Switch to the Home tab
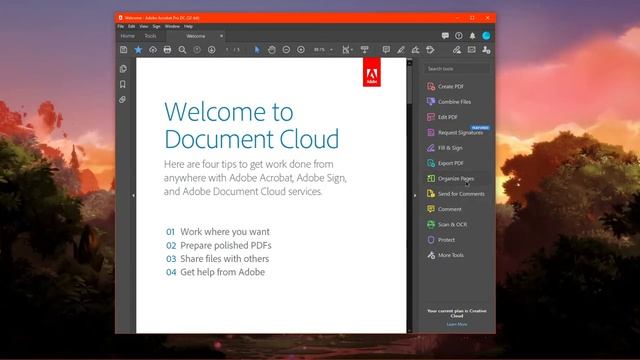The width and height of the screenshot is (640, 360). click(127, 36)
